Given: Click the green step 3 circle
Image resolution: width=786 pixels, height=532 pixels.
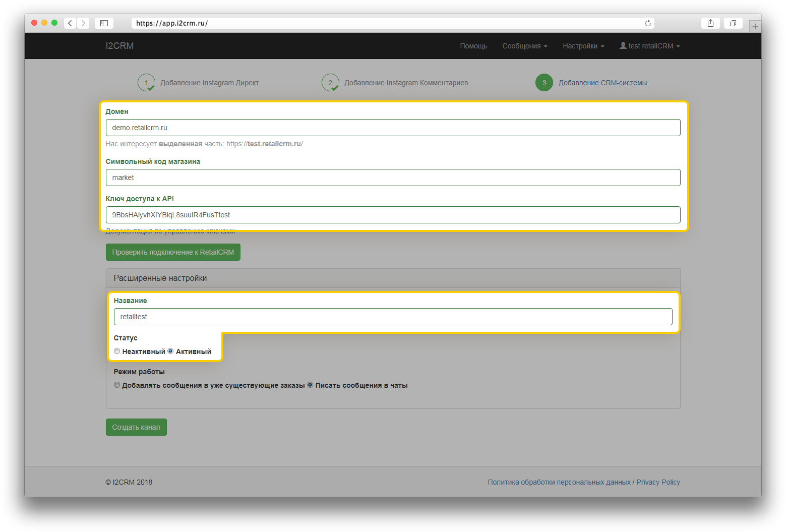Looking at the screenshot, I should coord(544,83).
